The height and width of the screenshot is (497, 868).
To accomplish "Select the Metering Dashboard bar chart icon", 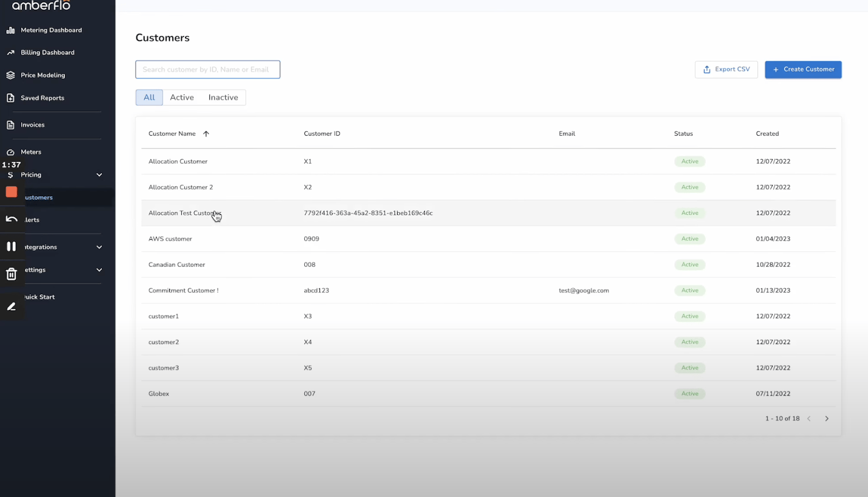I will 10,30.
